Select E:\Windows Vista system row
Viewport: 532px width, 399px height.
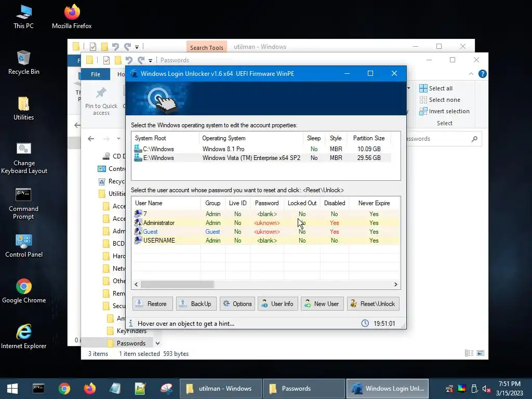click(262, 158)
